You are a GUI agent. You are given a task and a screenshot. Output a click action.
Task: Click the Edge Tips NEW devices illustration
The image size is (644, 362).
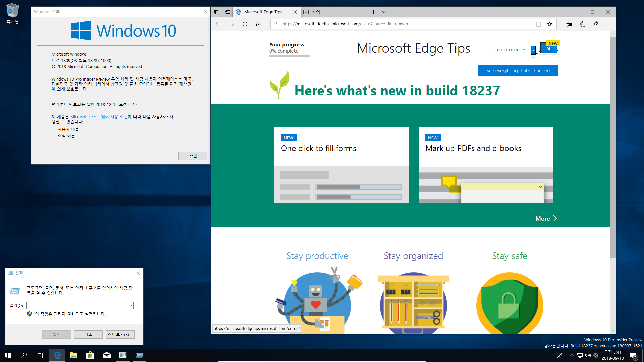[x=545, y=49]
